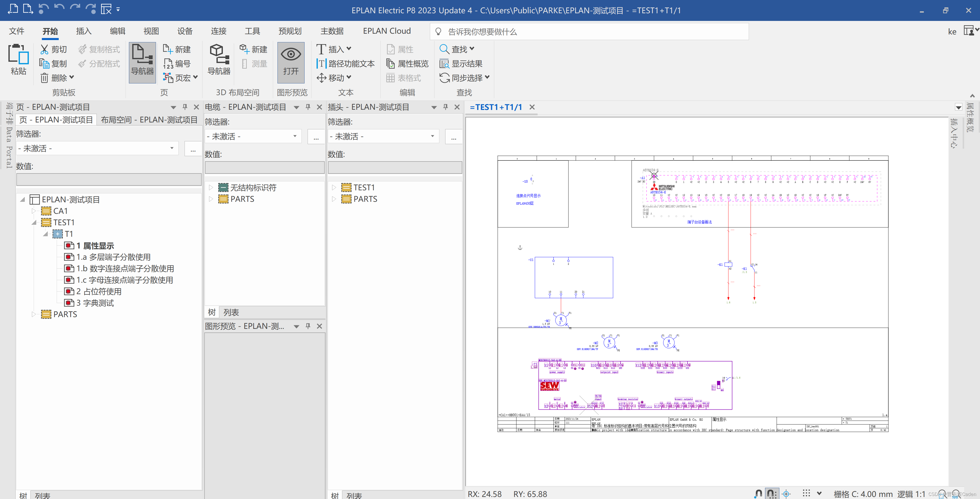Open the Insert ribbon tab
Viewport: 980px width, 499px height.
(x=84, y=31)
